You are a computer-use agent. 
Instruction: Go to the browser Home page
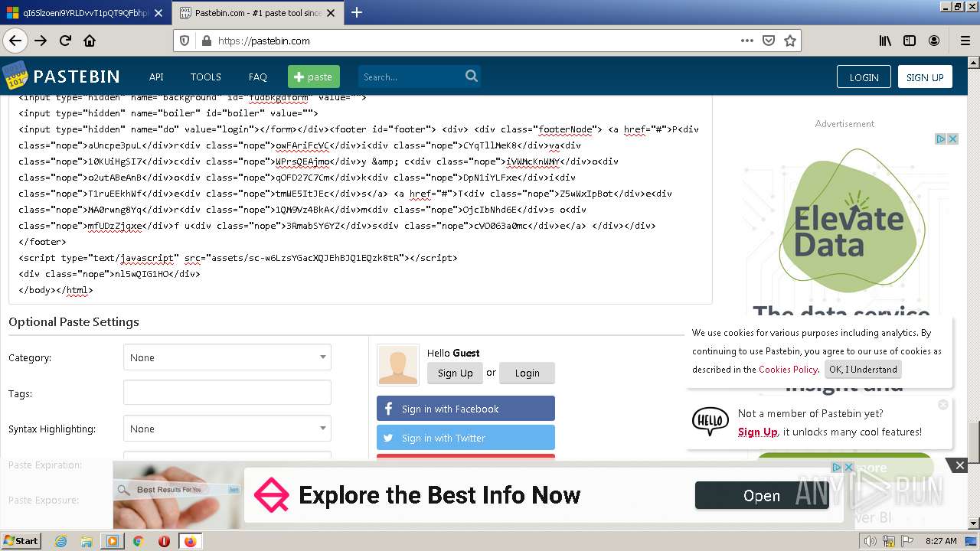pos(90,41)
